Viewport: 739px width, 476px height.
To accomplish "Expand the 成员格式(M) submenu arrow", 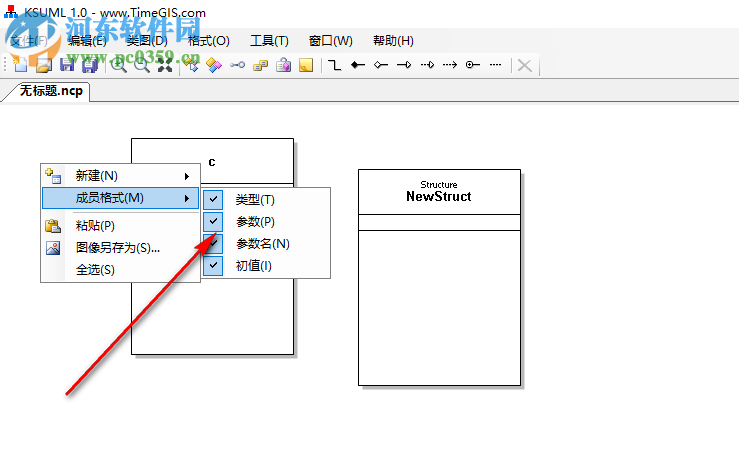I will 187,198.
